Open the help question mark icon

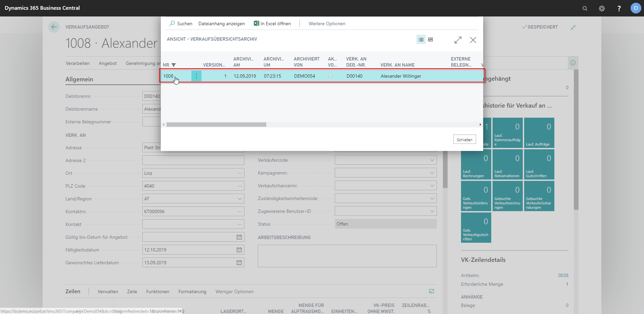coord(619,8)
